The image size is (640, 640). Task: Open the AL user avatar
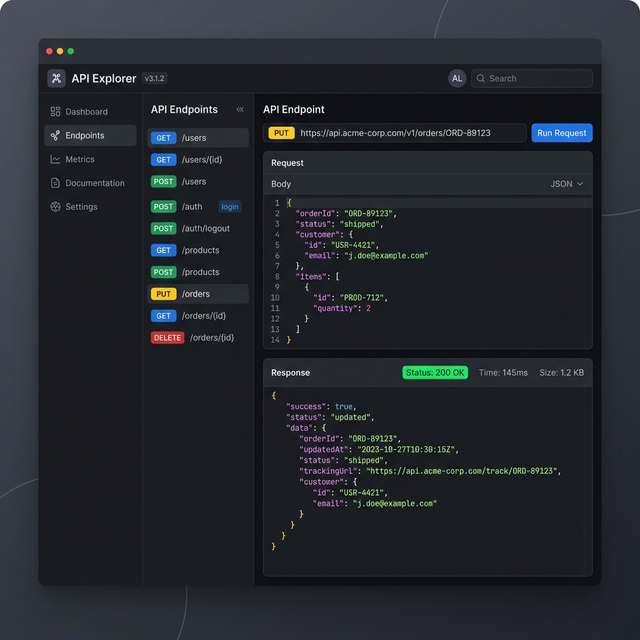pyautogui.click(x=457, y=78)
